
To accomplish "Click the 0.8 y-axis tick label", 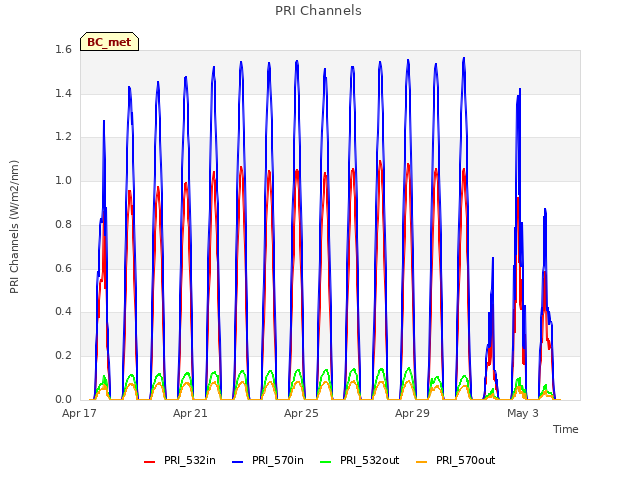I will [63, 224].
